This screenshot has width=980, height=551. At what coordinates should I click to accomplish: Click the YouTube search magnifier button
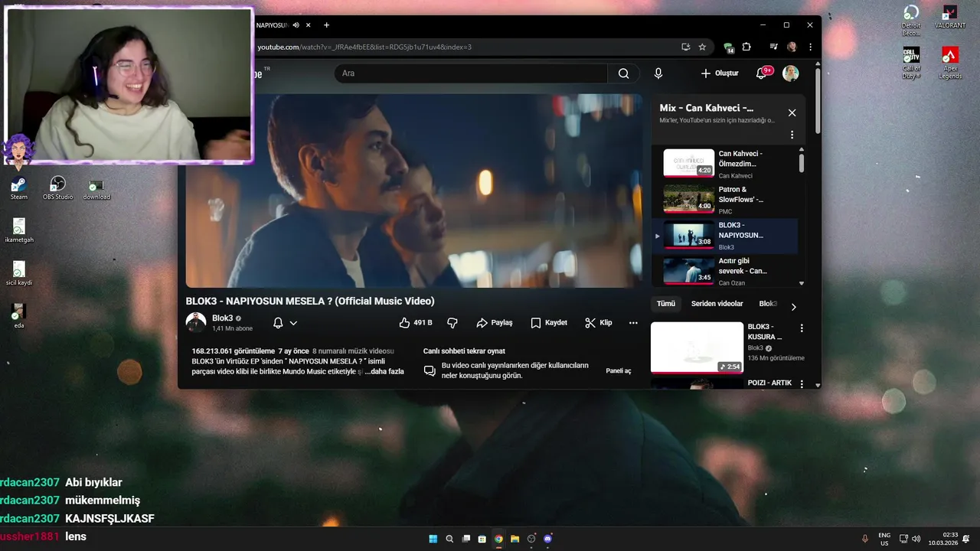[623, 73]
